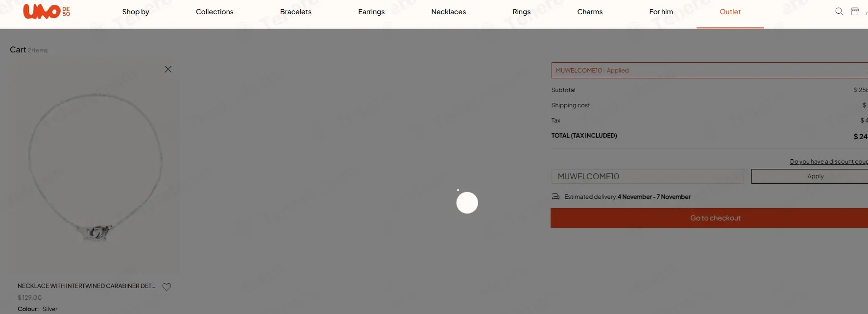Navigate to the Earrings section
This screenshot has width=868, height=314.
371,12
